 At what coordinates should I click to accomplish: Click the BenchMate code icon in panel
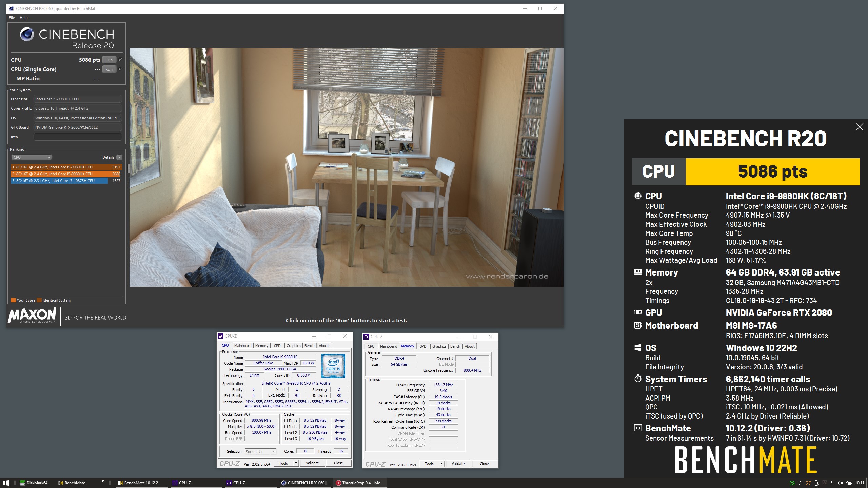pos(638,428)
